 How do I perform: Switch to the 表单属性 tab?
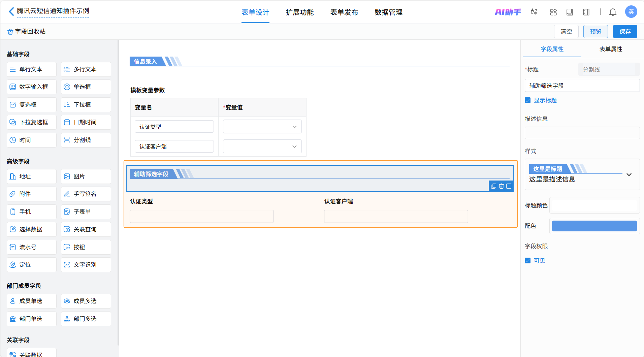(610, 49)
